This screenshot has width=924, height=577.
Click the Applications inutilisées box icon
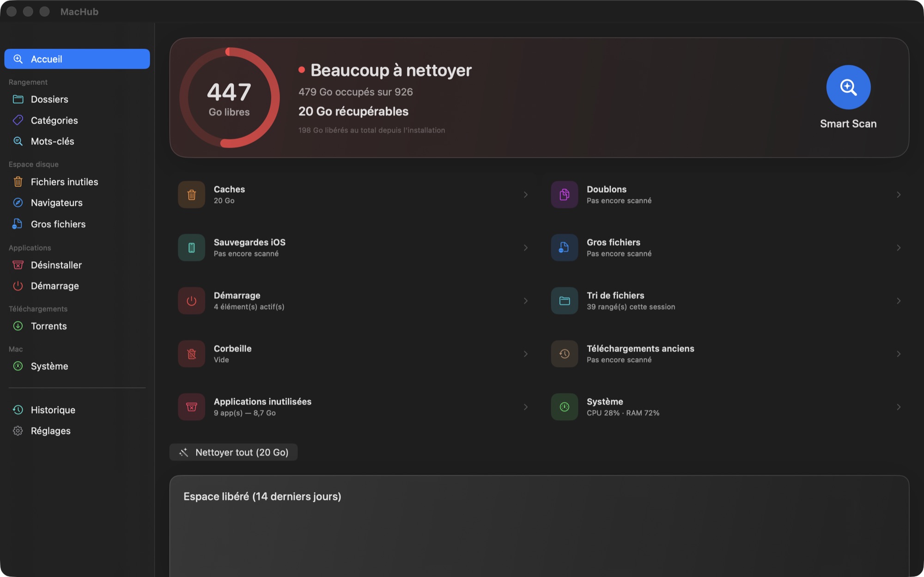191,407
